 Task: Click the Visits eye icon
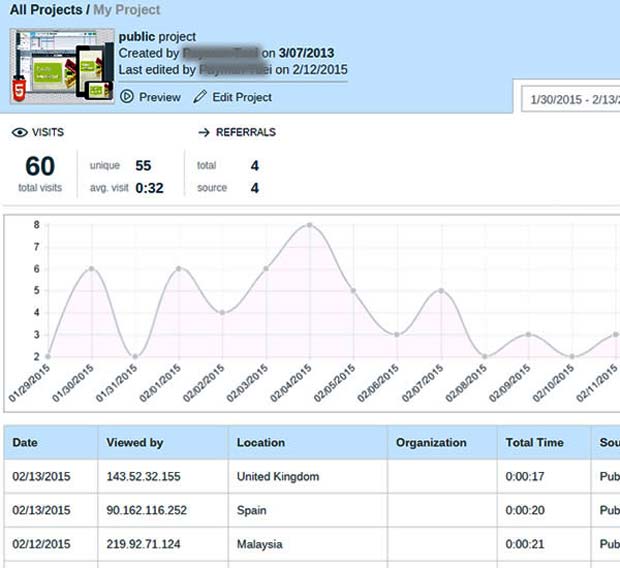coord(19,132)
